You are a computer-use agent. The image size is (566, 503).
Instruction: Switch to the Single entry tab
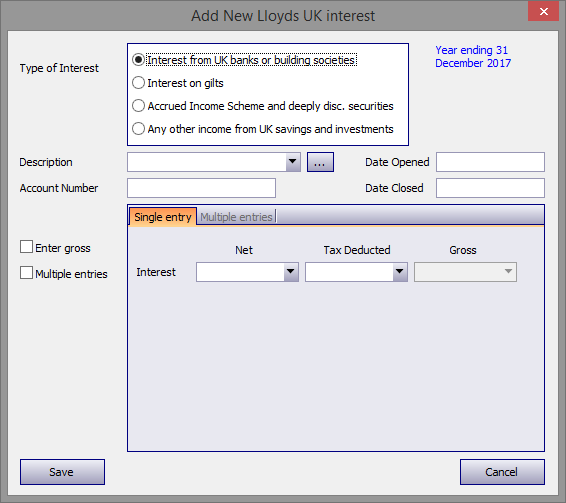163,217
